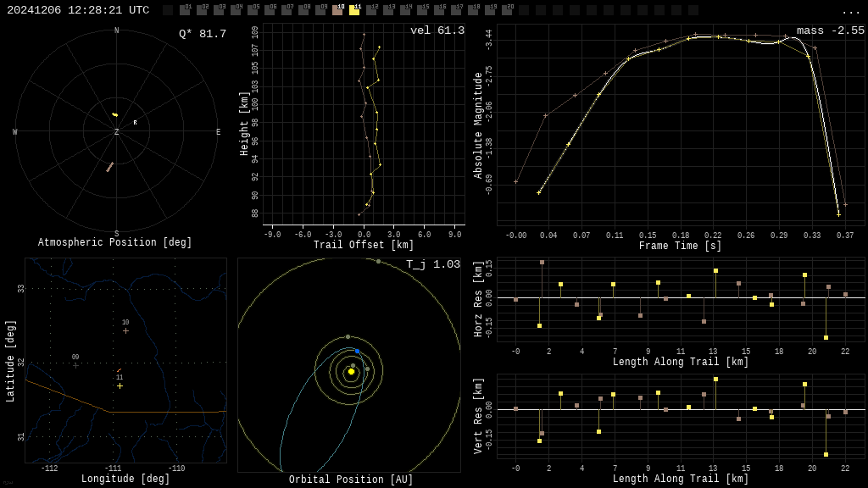Screen dimensions: 868x488
Task: Select station square 14 in the top bar
Action: click(405, 10)
